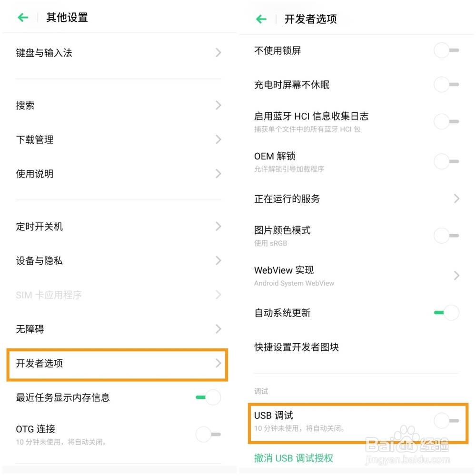476x476 pixels.
Task: Go back from 开发者选项 screen
Action: point(261,19)
